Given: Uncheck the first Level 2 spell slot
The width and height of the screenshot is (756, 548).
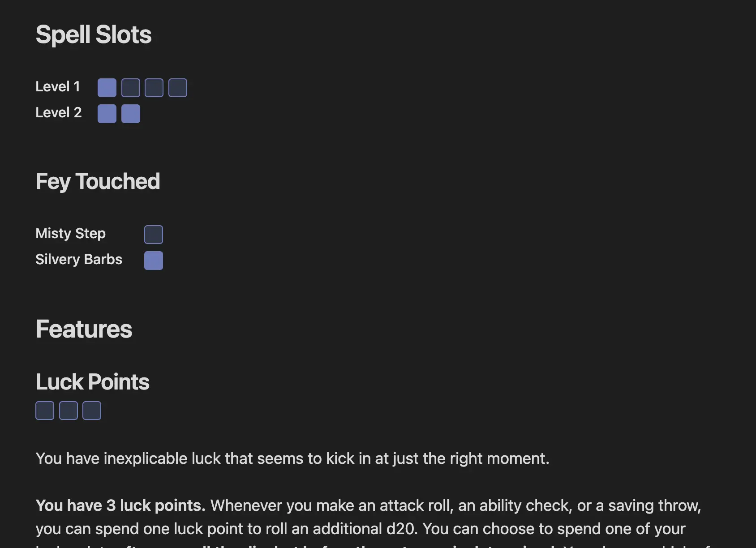Looking at the screenshot, I should click(107, 114).
